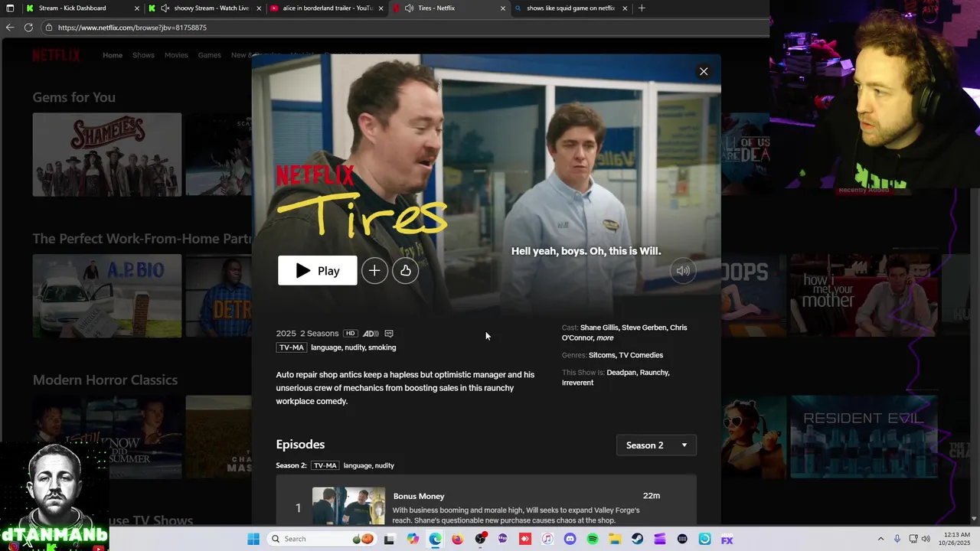Open the TV Comedies genre link

pyautogui.click(x=641, y=355)
